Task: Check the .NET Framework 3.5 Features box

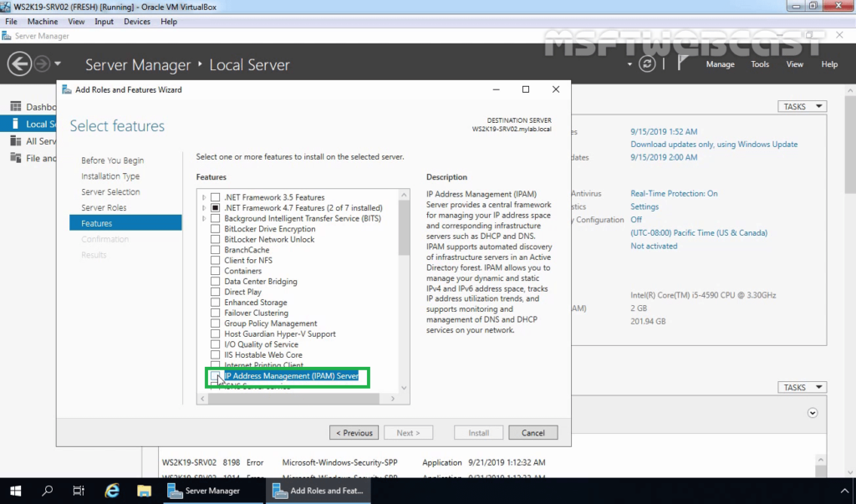Action: coord(215,197)
